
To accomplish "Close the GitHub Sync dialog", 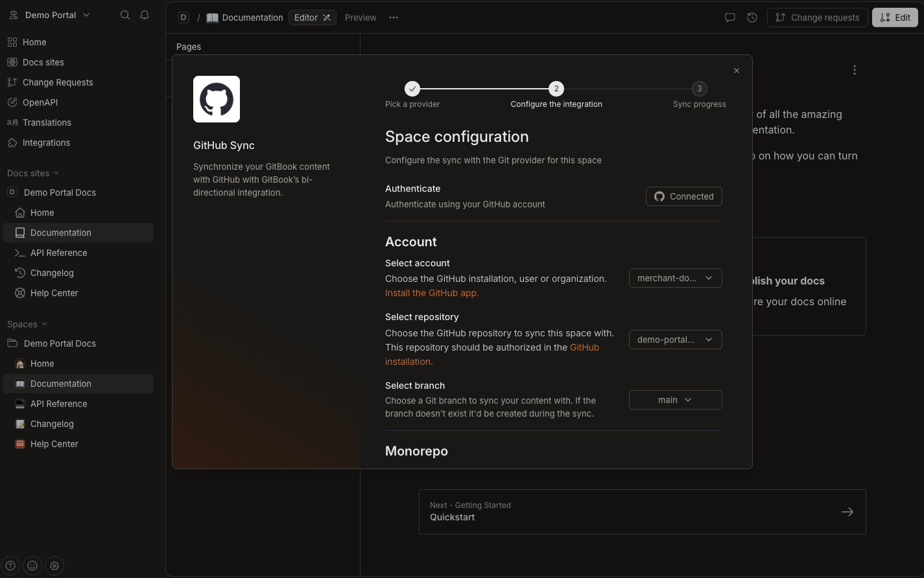I will 737,71.
